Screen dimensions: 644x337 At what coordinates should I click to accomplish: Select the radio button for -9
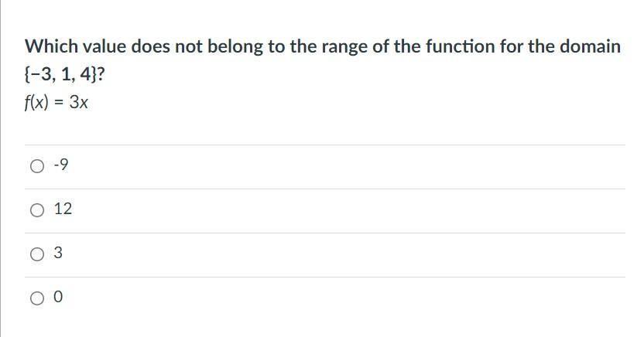coord(37,165)
